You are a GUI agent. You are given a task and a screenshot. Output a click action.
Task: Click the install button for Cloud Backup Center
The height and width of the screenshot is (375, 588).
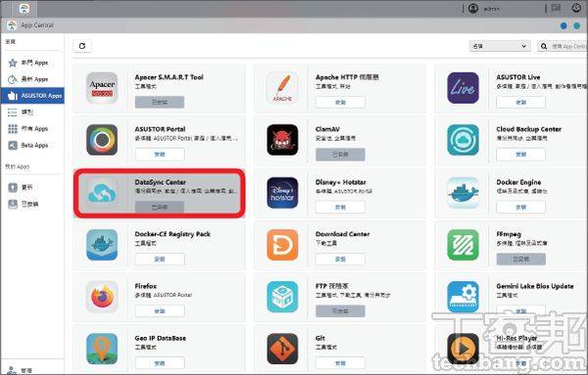(521, 155)
